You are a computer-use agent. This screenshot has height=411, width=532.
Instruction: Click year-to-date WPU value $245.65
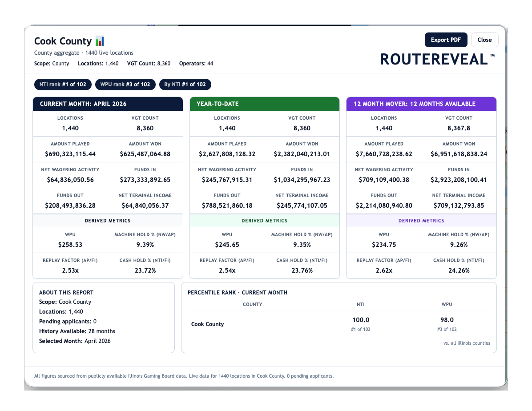(227, 245)
